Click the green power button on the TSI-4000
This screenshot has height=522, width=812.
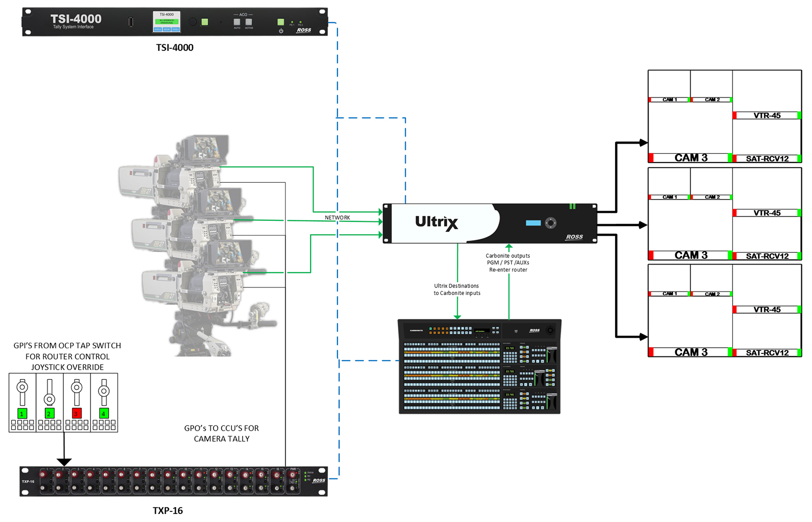coord(281,22)
